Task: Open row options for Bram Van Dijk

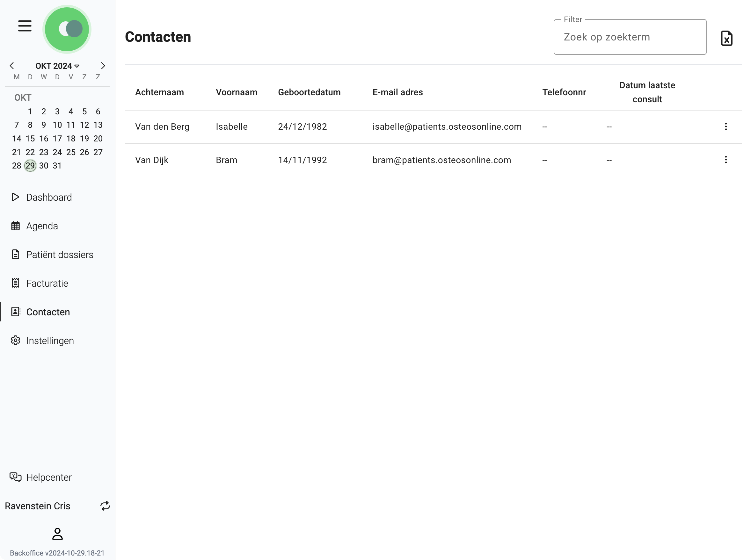Action: point(725,160)
